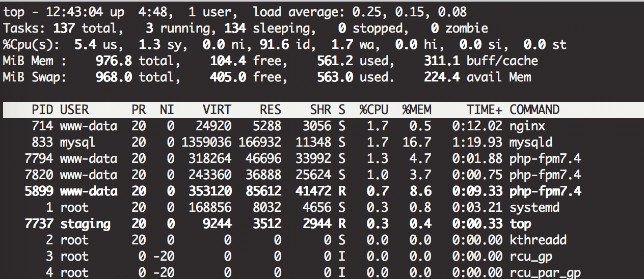
Task: Click the staging user entry
Action: 85,224
